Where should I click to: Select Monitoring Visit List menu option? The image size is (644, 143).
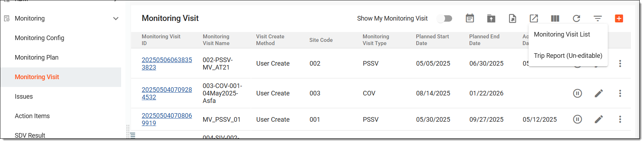pyautogui.click(x=562, y=34)
